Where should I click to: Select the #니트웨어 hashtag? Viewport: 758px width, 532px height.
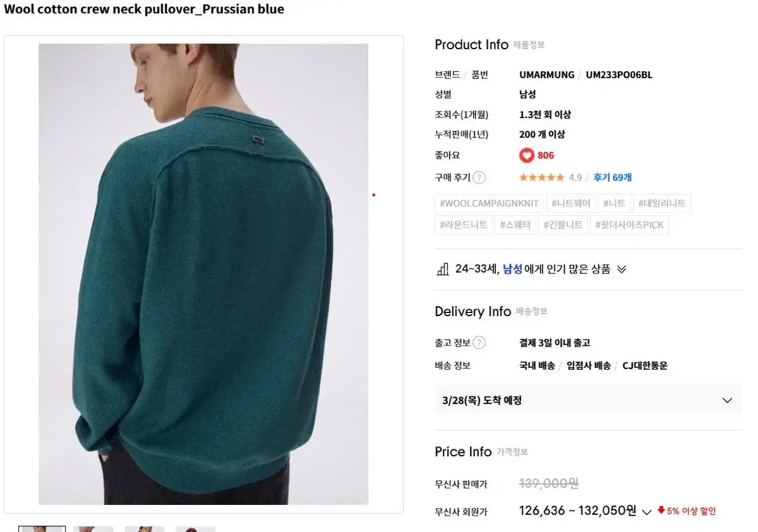click(570, 203)
